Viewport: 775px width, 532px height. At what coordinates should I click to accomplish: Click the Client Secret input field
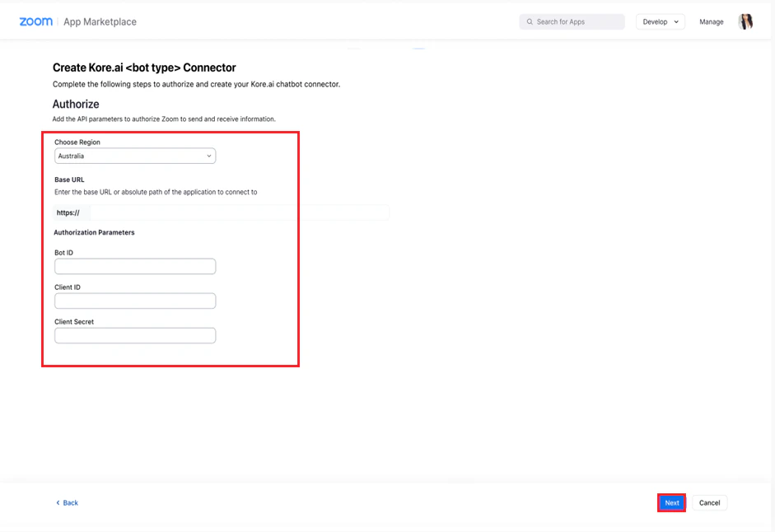135,336
